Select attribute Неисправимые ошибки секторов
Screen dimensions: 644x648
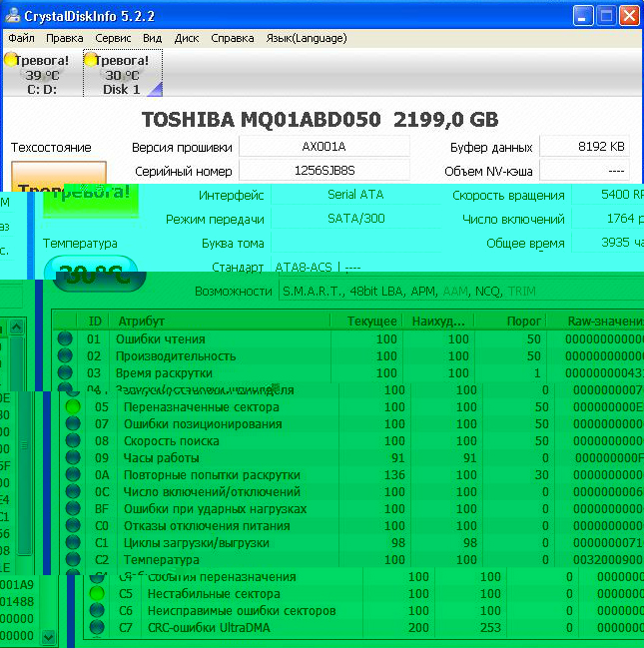coord(242,610)
